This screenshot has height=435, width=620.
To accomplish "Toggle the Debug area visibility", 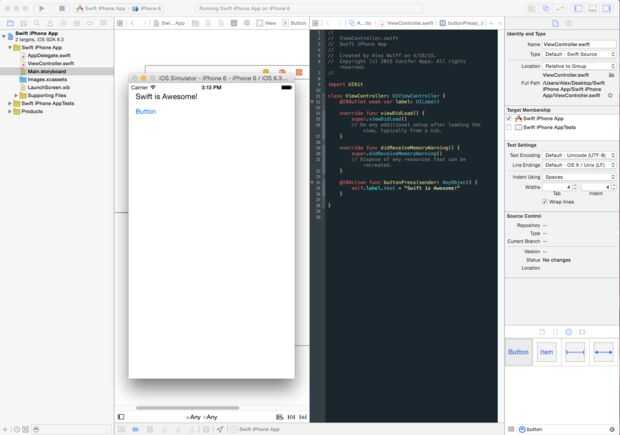I will tap(592, 8).
